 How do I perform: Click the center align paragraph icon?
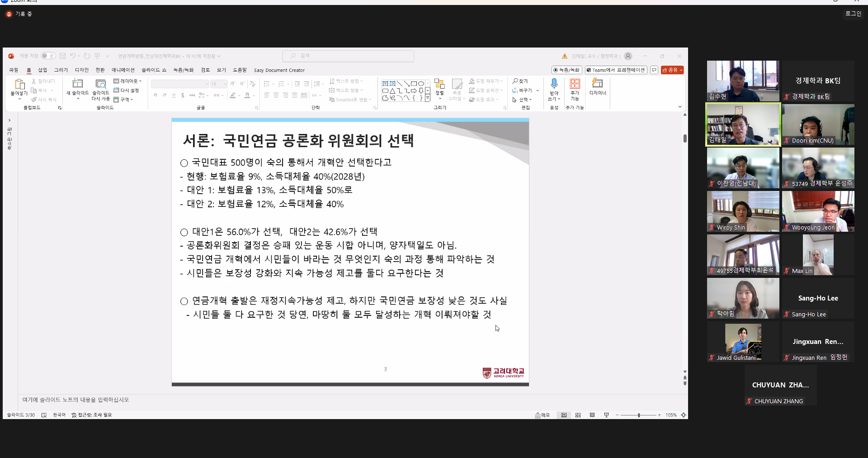coord(276,95)
